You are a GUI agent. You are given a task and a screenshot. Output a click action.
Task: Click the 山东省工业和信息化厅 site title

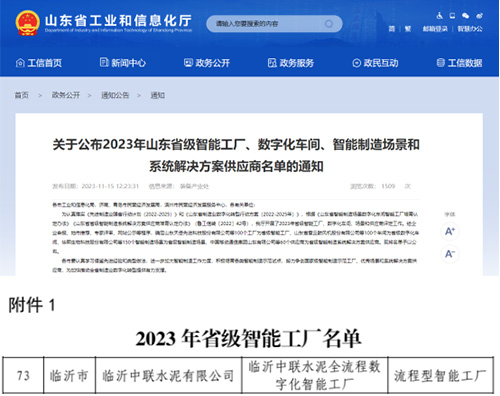[x=118, y=21]
